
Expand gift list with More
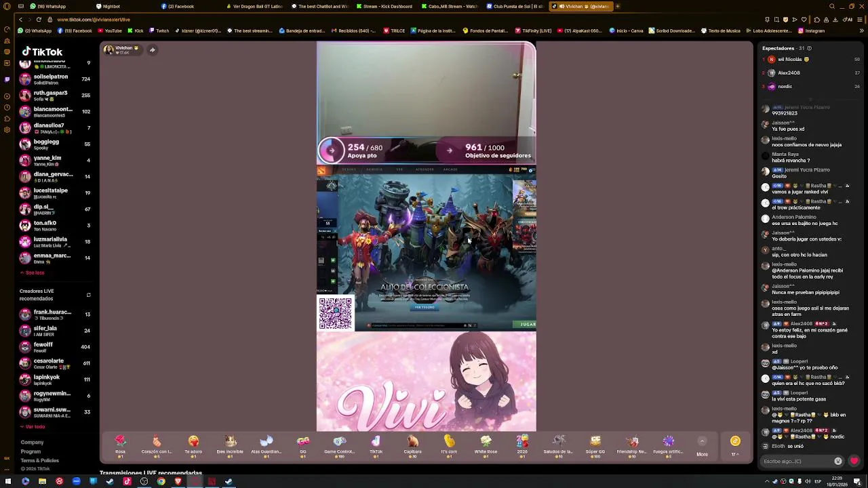pyautogui.click(x=702, y=447)
